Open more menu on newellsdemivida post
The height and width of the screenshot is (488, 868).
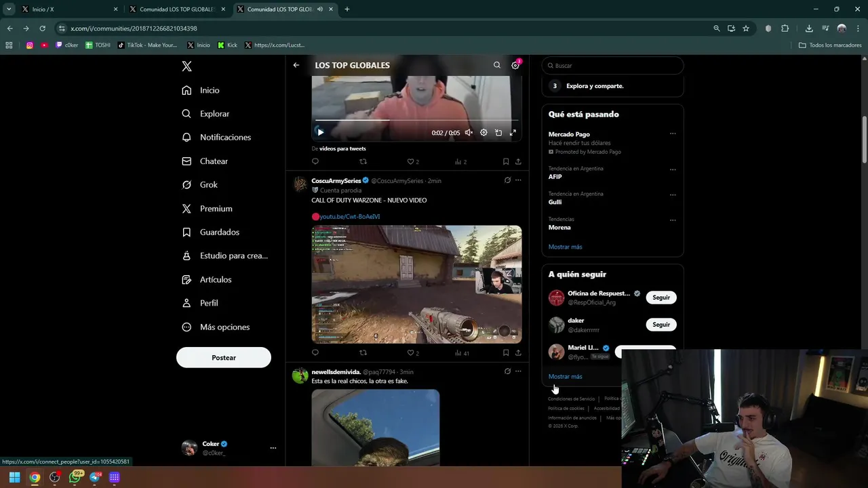518,371
